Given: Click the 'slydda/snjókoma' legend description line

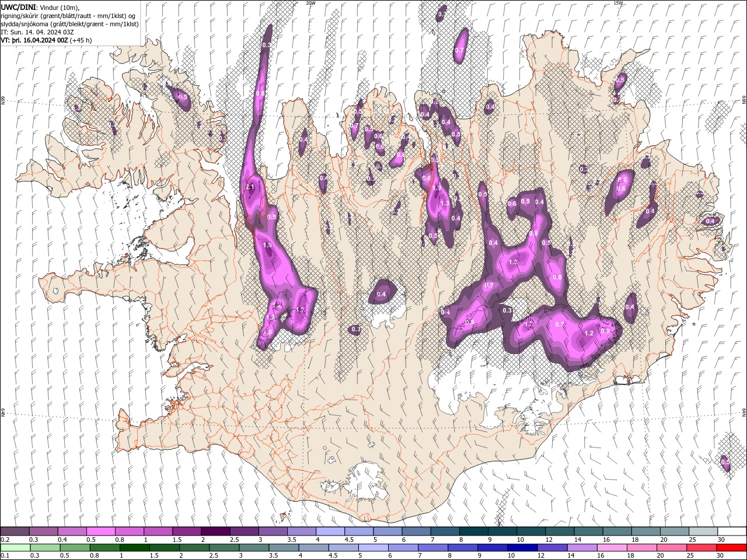Looking at the screenshot, I should [69, 24].
